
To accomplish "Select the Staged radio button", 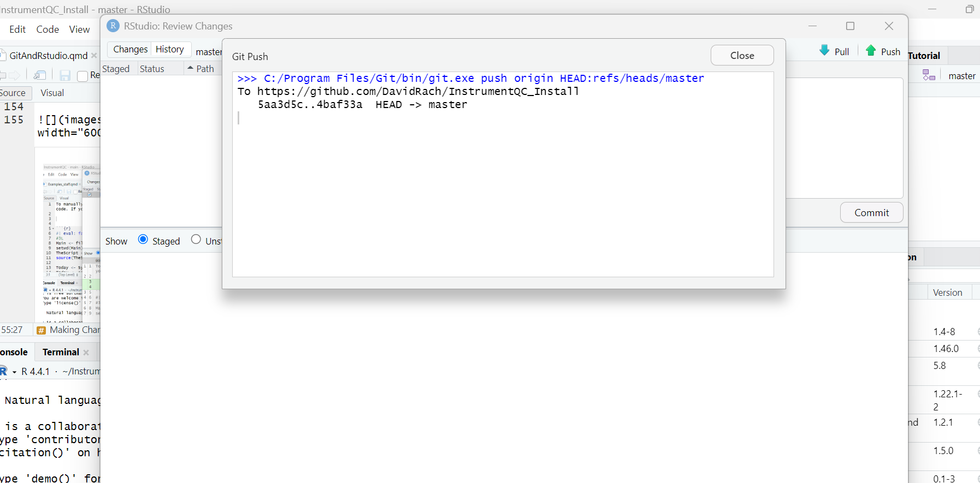I will pyautogui.click(x=143, y=240).
